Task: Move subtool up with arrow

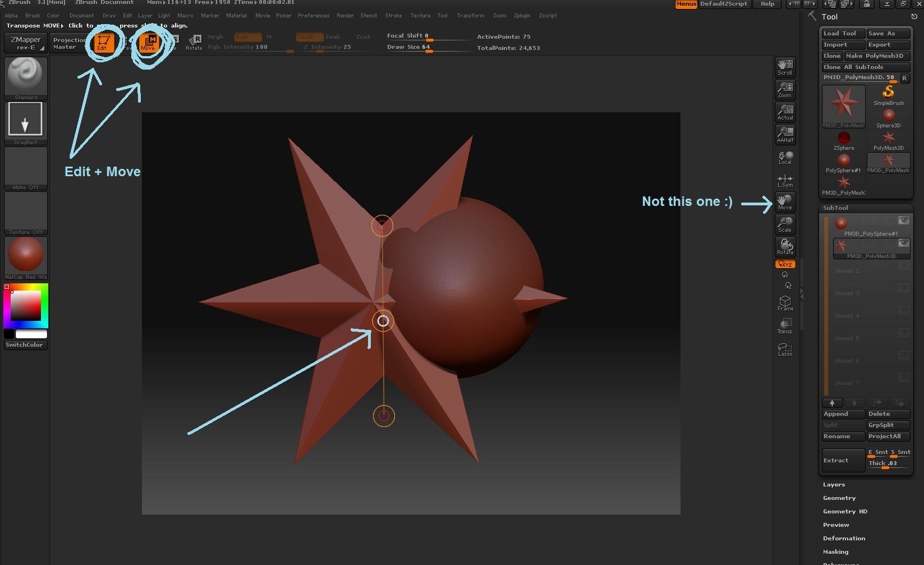Action: (x=832, y=403)
